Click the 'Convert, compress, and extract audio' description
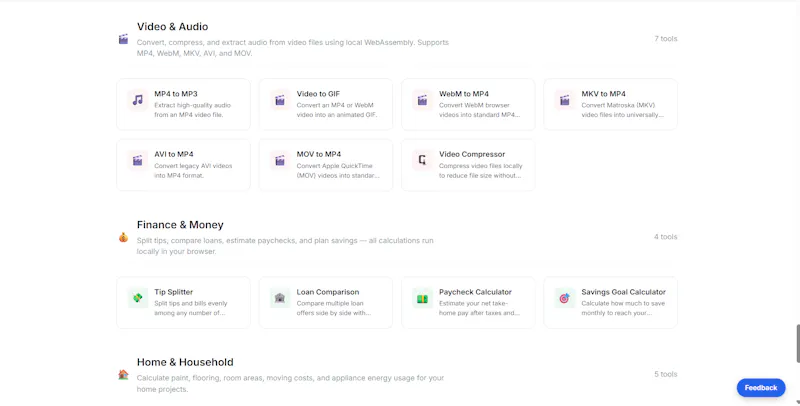This screenshot has width=800, height=406. 293,47
